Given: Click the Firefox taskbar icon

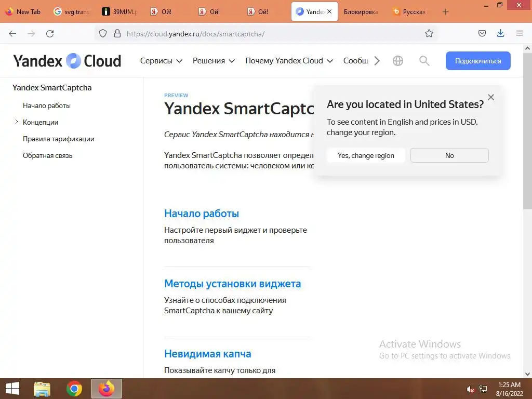Looking at the screenshot, I should (107, 389).
